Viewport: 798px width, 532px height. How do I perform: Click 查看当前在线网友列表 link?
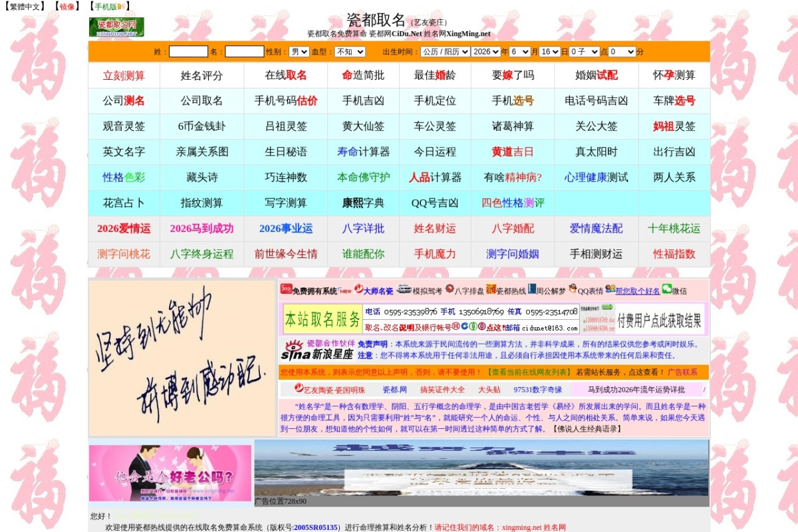pos(529,372)
